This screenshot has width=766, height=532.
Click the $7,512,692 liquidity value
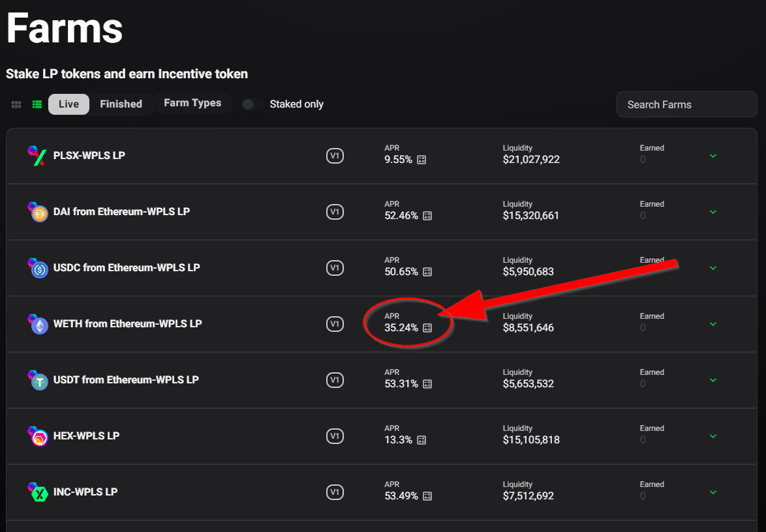[x=528, y=497]
